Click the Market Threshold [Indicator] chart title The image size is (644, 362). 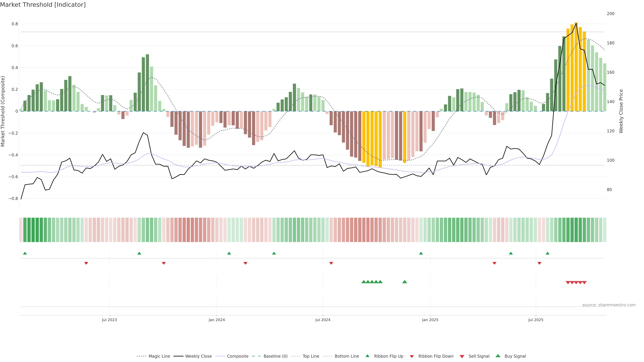(43, 5)
